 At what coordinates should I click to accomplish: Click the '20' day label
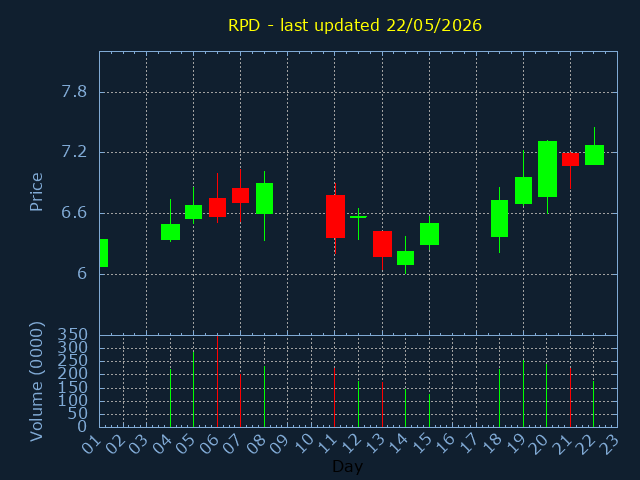pyautogui.click(x=539, y=444)
